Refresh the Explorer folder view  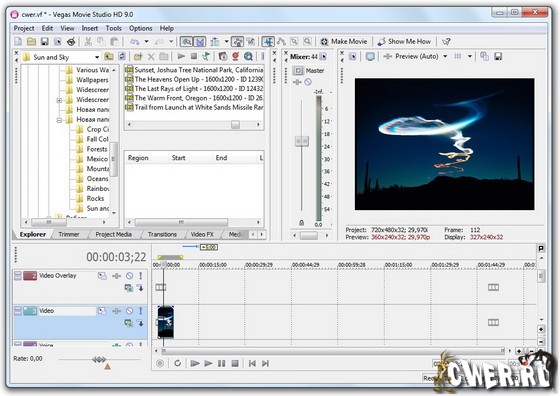(x=122, y=57)
